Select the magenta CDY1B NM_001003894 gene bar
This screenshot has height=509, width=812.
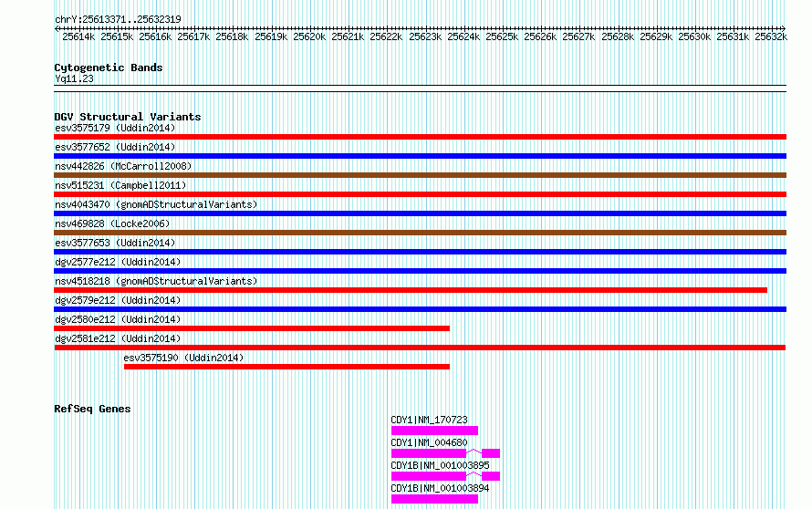point(434,499)
